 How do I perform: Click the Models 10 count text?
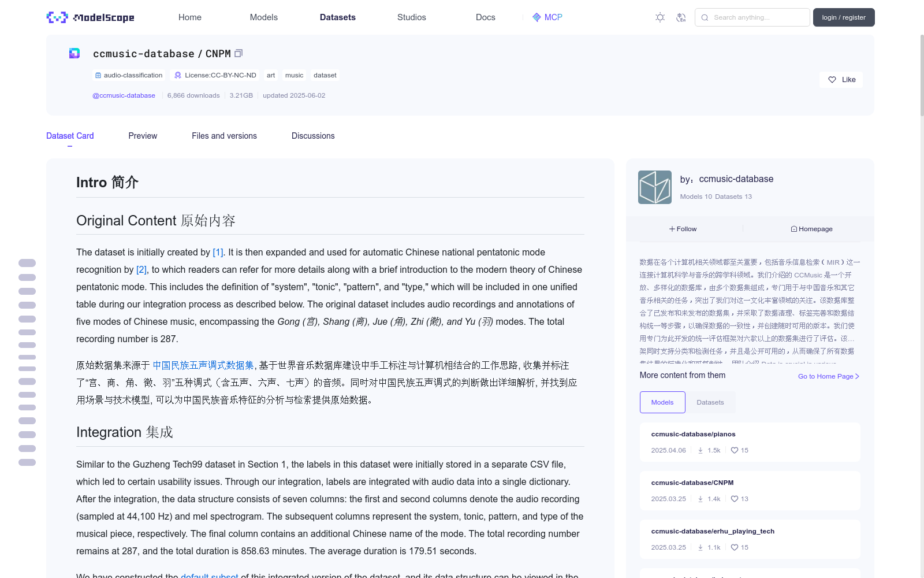(696, 197)
